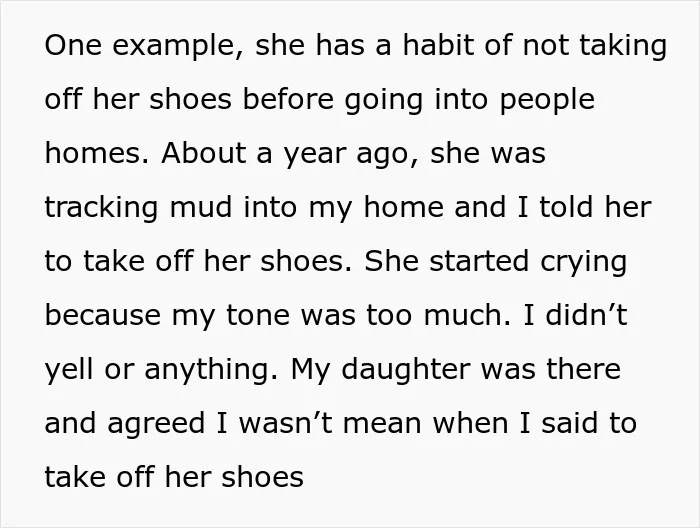Select the word "taking" in the paragraph
Viewport: 700px width, 528px height.
623,46
